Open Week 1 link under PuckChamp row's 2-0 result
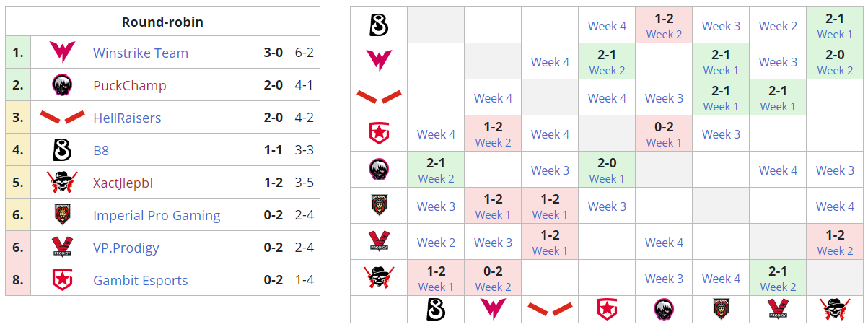The image size is (868, 327). (607, 178)
